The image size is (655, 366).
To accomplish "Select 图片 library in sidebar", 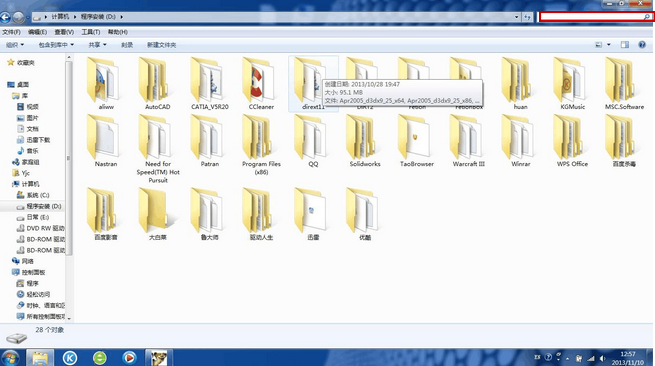I will [x=32, y=118].
